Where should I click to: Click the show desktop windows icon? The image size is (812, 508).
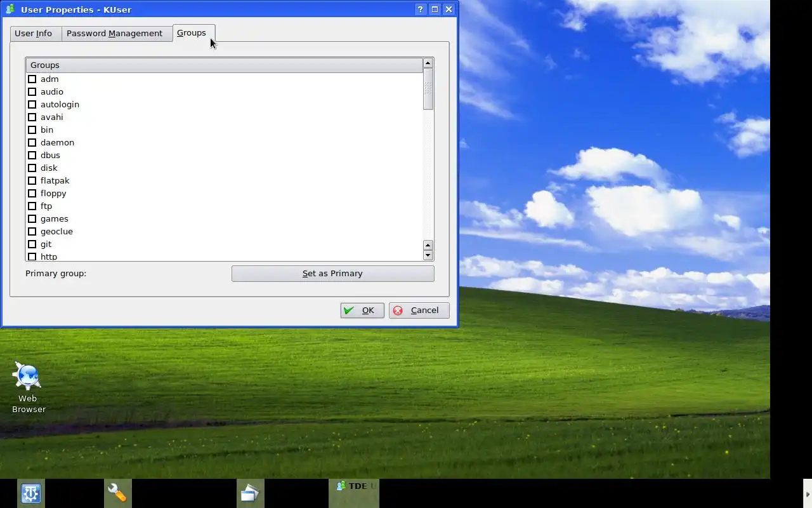coord(250,493)
